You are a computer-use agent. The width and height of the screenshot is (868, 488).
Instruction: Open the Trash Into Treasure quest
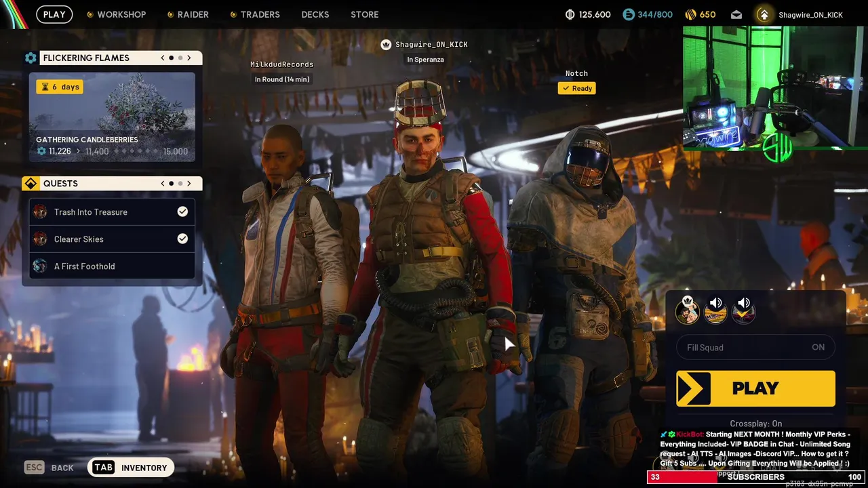coord(112,212)
